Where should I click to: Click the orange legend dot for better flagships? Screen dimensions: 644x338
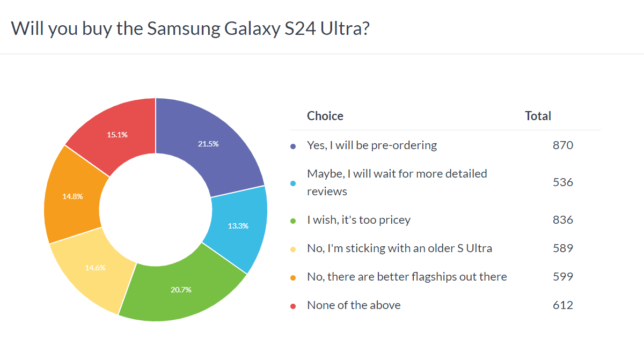click(293, 277)
